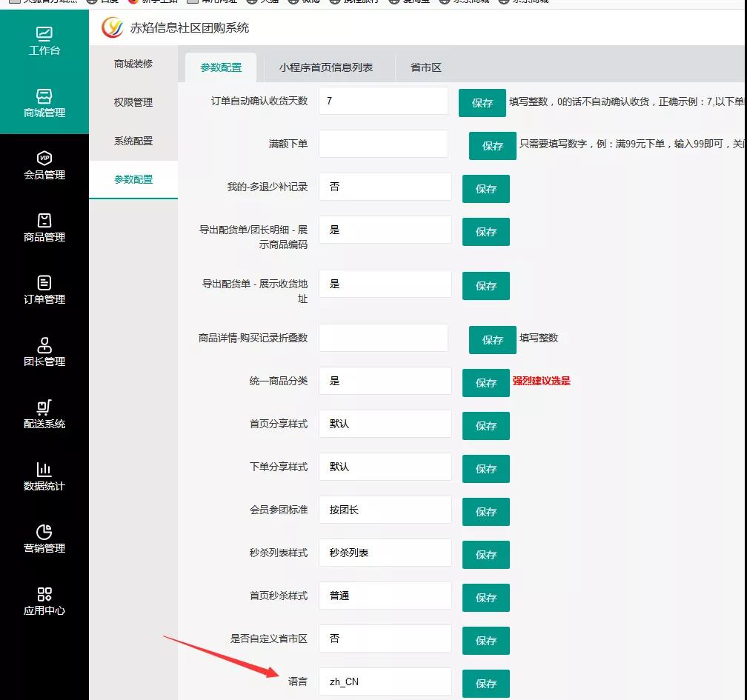Open 首页分享样式 dropdown
This screenshot has width=747, height=700.
[385, 424]
